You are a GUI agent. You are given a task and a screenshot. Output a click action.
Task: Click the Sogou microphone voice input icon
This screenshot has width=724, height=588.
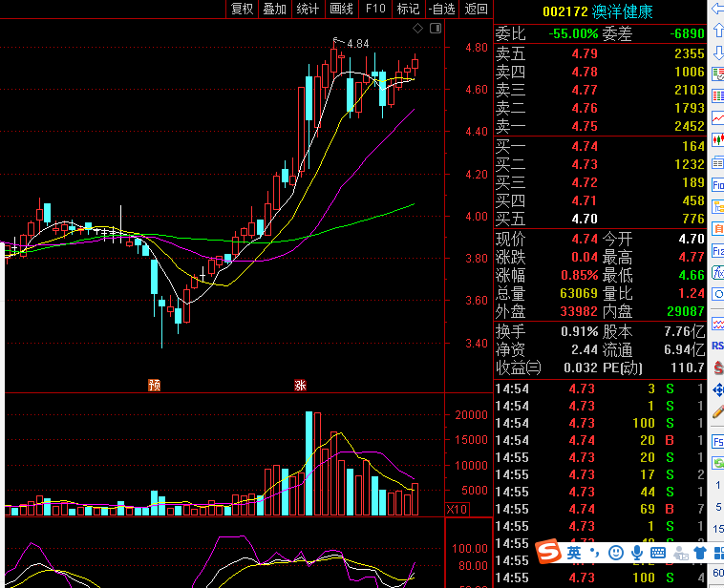pos(637,553)
